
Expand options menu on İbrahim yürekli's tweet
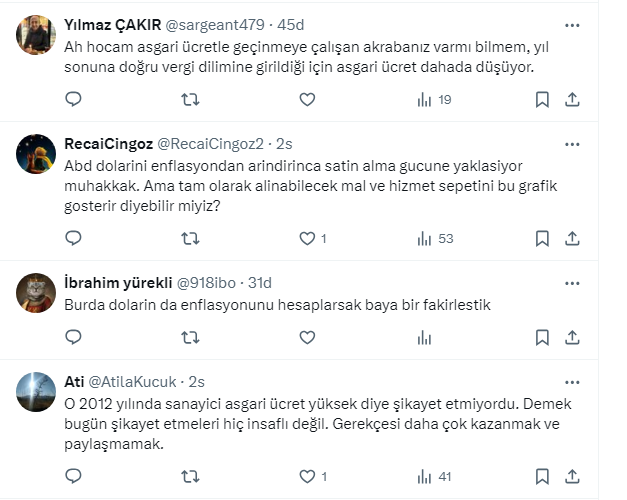(x=571, y=283)
